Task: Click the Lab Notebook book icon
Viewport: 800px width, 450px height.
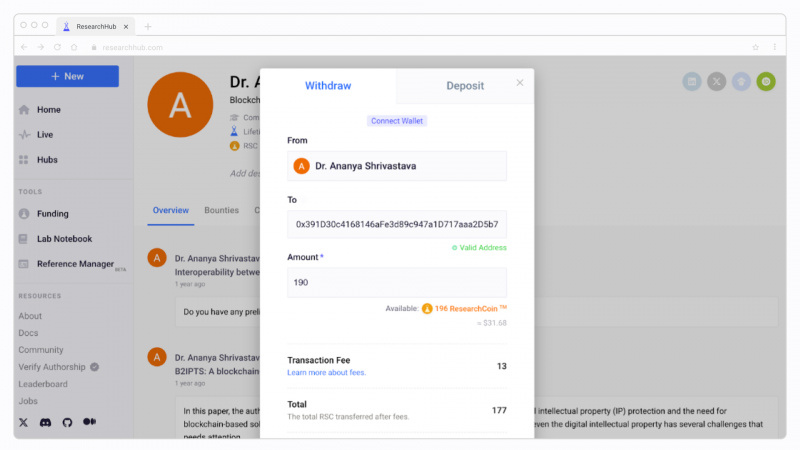Action: coord(23,239)
